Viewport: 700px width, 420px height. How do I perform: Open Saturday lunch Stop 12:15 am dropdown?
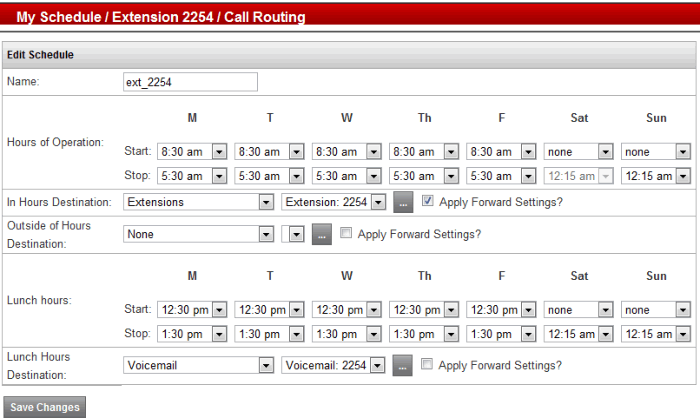pyautogui.click(x=578, y=334)
